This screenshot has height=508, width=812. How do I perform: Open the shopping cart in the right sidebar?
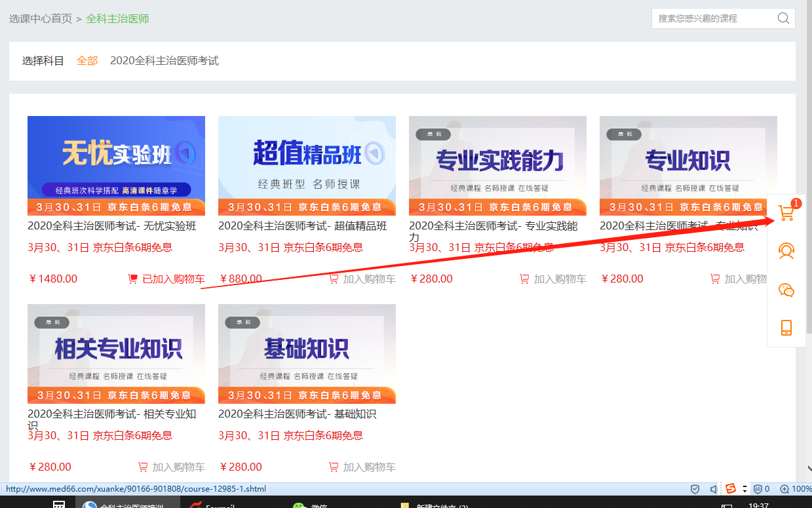pyautogui.click(x=786, y=213)
